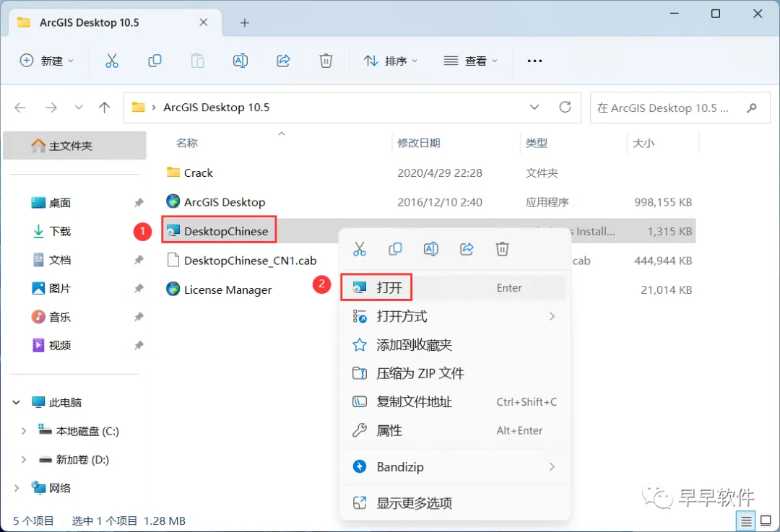Open the 打开方式 submenu

tap(454, 316)
